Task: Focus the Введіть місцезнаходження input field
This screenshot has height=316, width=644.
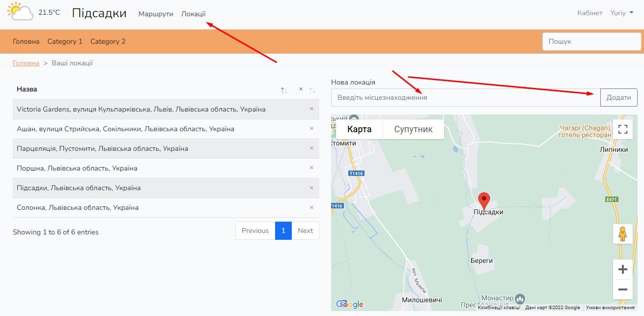Action: 465,97
